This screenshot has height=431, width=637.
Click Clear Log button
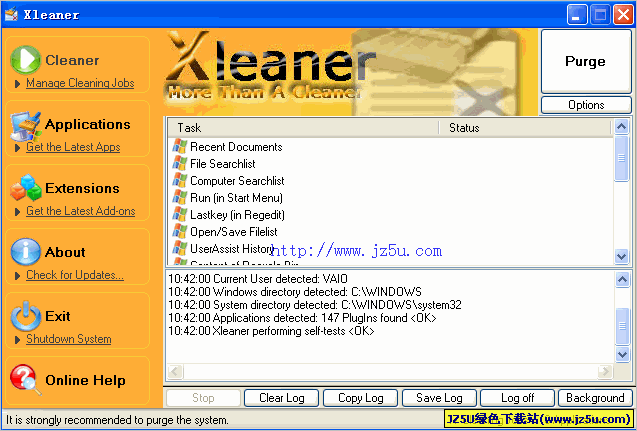(x=282, y=398)
